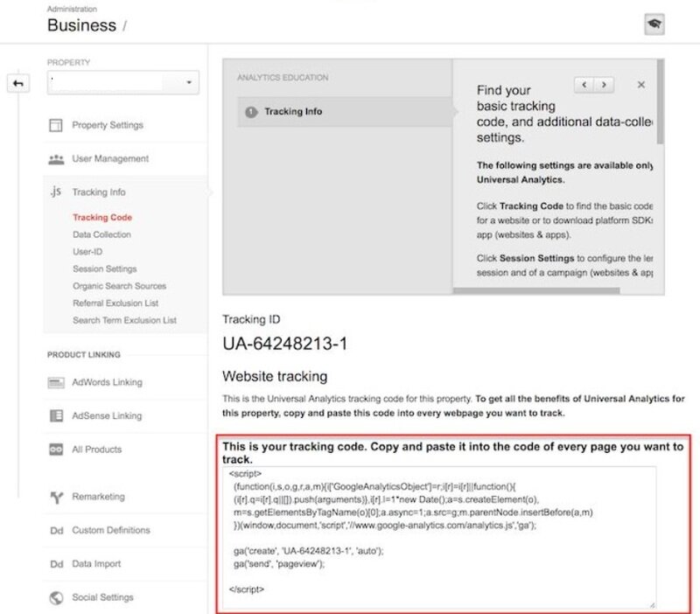The width and height of the screenshot is (700, 614).
Task: Open the Property dropdown
Action: click(123, 82)
